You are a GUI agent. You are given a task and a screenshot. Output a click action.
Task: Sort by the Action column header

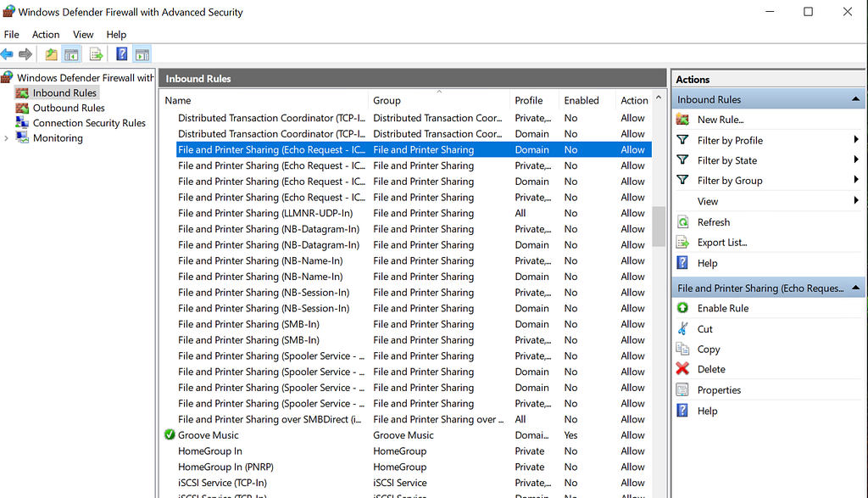pyautogui.click(x=634, y=100)
